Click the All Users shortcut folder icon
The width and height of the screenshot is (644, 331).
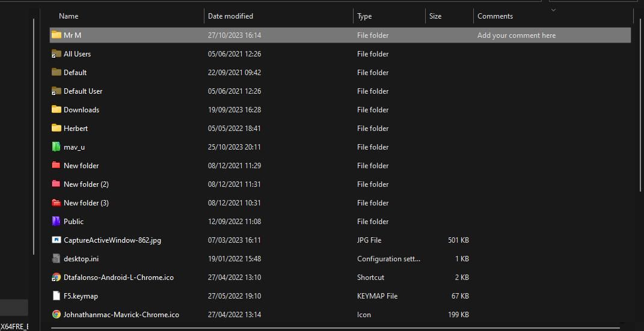(56, 53)
